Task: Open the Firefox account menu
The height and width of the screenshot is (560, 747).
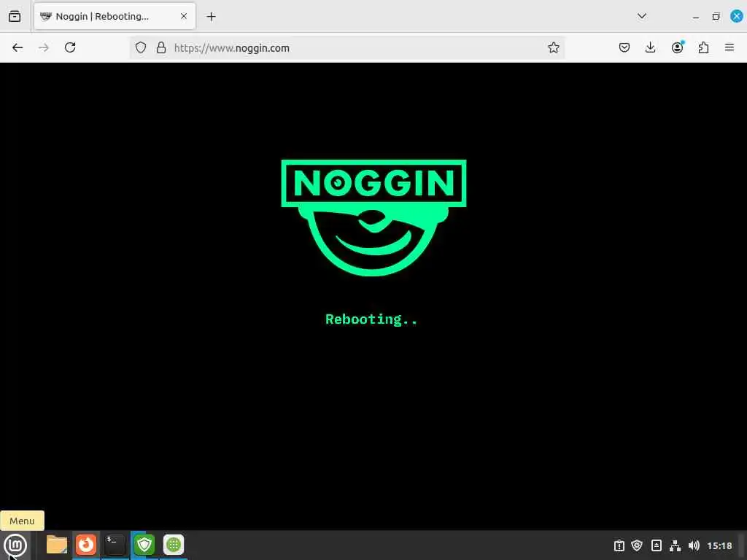Action: click(678, 47)
